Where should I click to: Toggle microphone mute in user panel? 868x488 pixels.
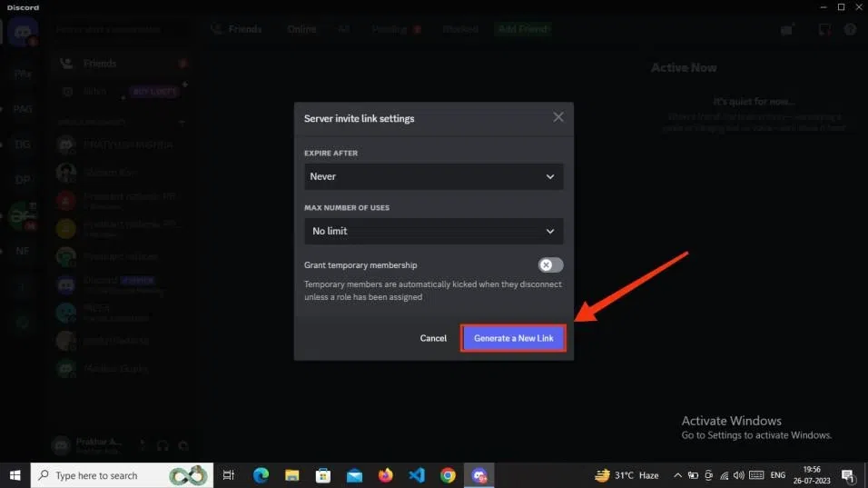tap(143, 444)
